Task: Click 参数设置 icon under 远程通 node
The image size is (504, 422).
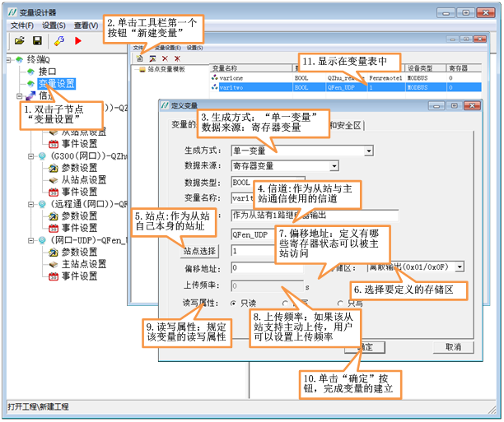Action: pos(53,216)
